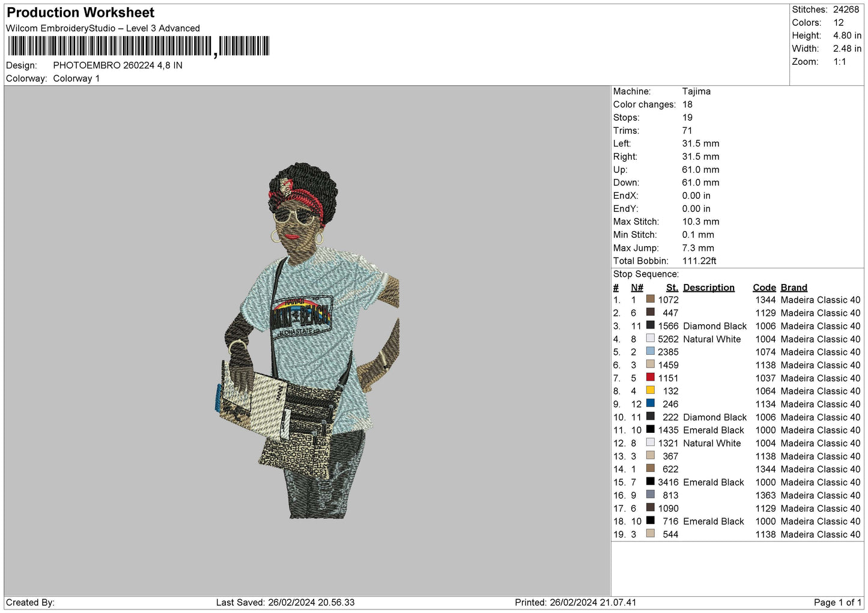Click the Stops value 19
Screen dimensions: 868x613
[x=687, y=118]
